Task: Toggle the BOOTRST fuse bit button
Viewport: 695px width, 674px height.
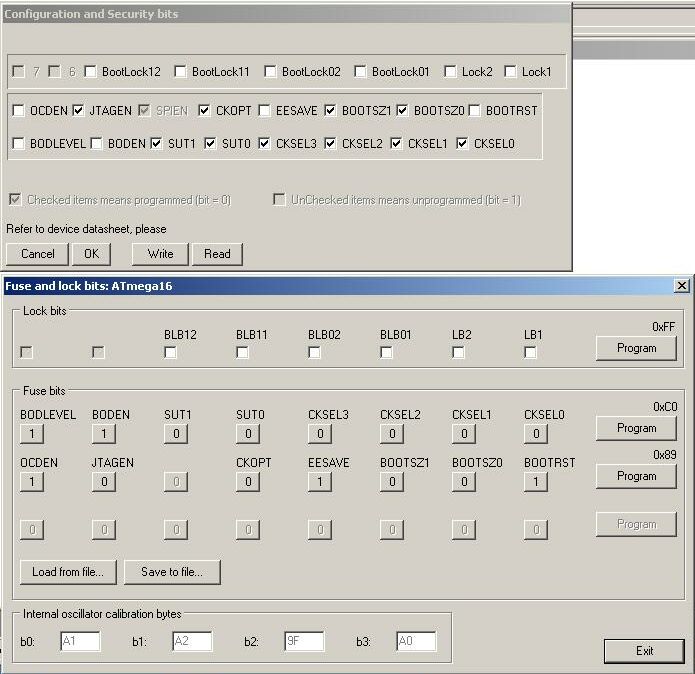Action: tap(536, 482)
